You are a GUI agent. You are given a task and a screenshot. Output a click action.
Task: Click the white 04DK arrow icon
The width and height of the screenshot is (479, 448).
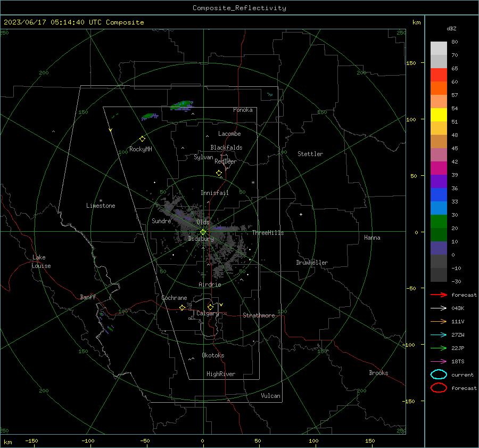[x=439, y=308]
